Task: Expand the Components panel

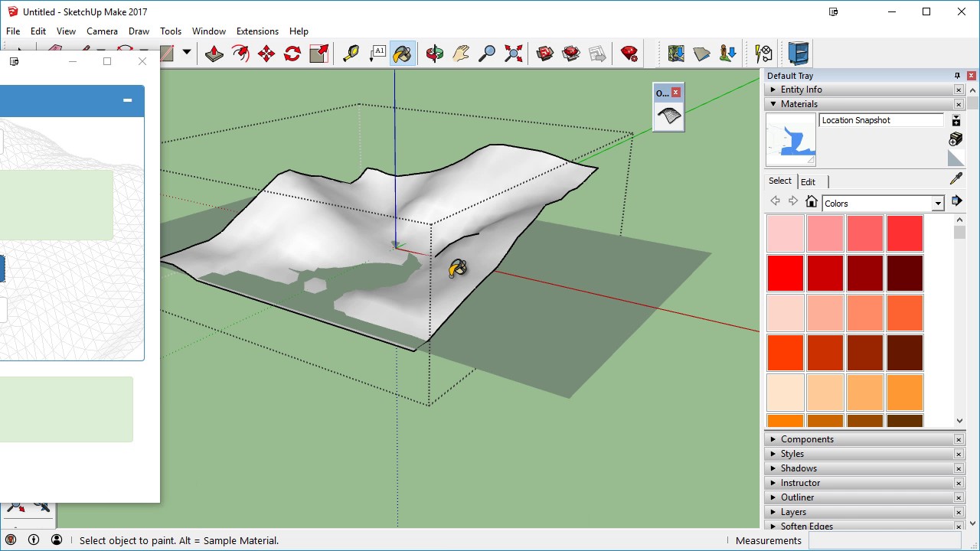Action: (861, 439)
